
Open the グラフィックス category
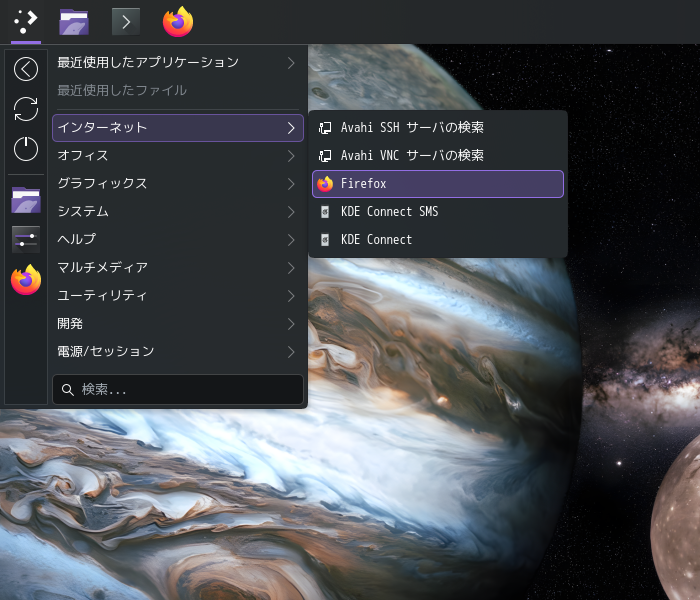click(x=178, y=183)
